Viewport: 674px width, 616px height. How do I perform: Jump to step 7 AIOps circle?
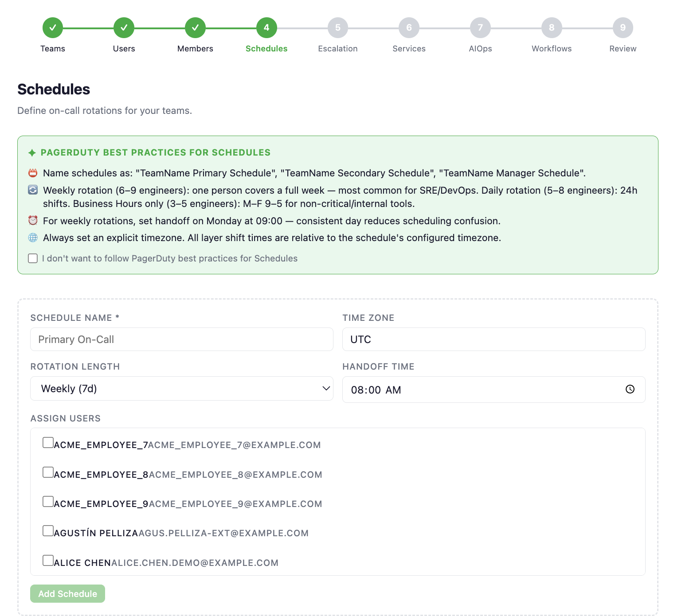pyautogui.click(x=481, y=28)
